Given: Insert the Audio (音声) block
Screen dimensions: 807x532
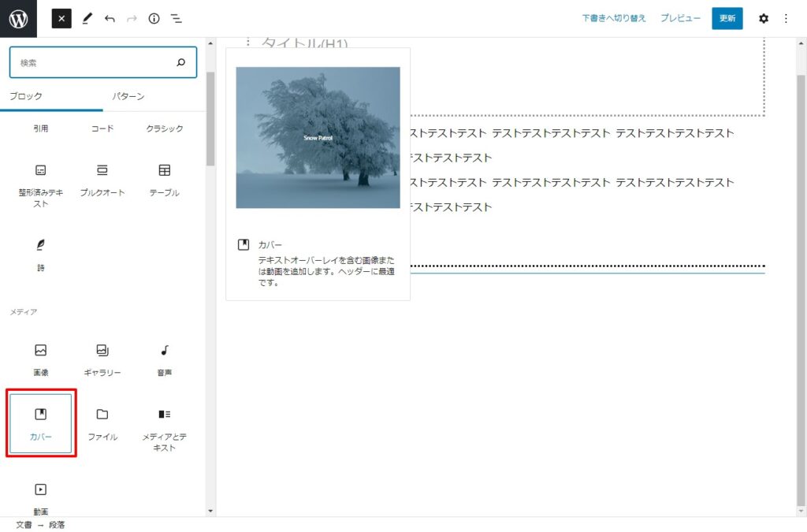Looking at the screenshot, I should 164,359.
